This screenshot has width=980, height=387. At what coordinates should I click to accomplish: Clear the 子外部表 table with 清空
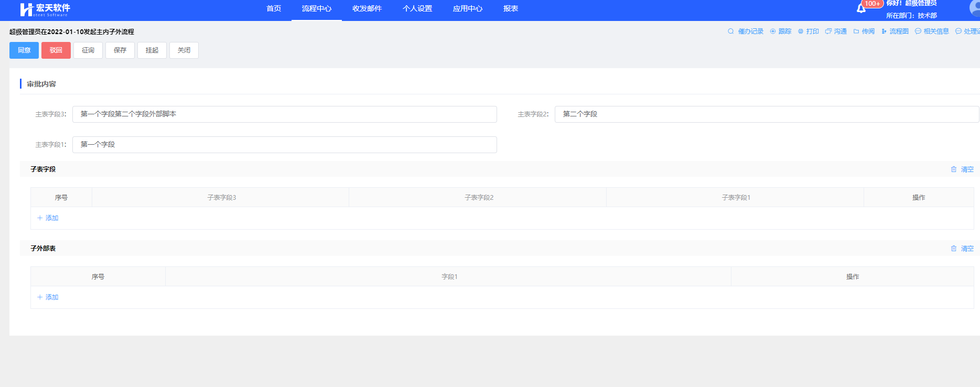pos(962,249)
